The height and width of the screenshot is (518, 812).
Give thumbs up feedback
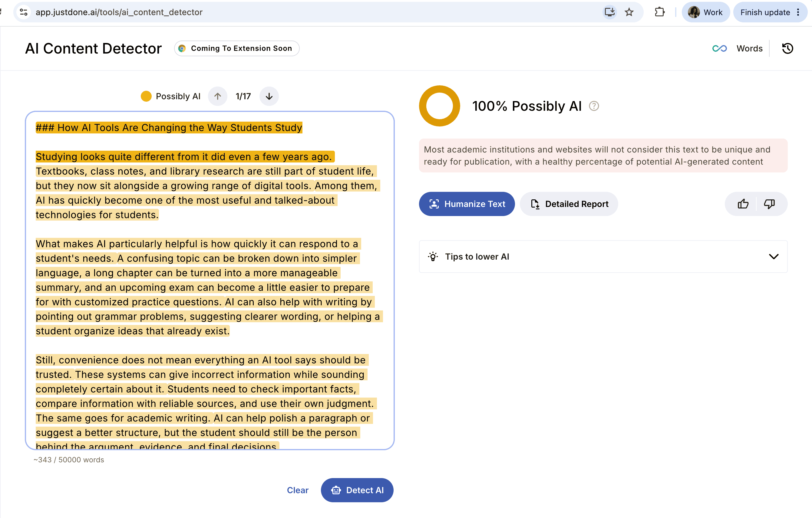[743, 204]
